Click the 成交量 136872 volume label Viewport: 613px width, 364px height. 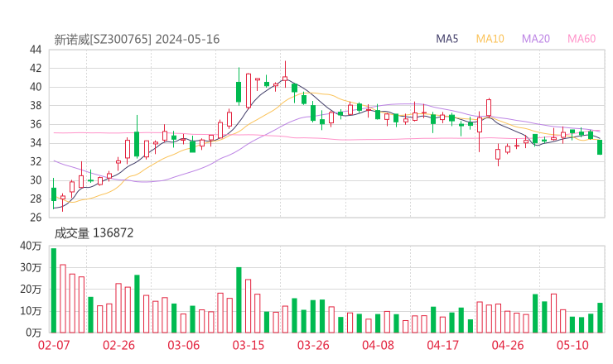(94, 233)
